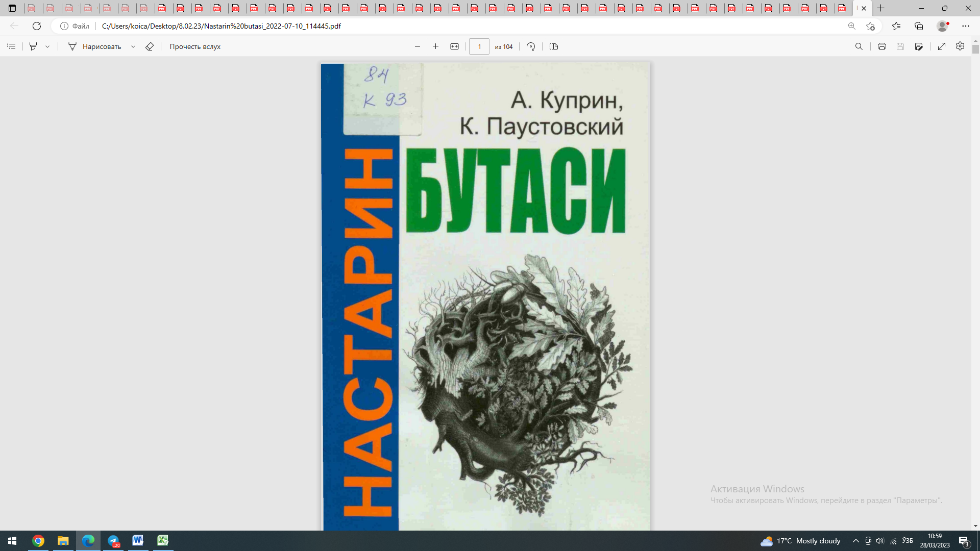Enter full screen PDF view
The height and width of the screenshot is (551, 980).
tap(942, 46)
